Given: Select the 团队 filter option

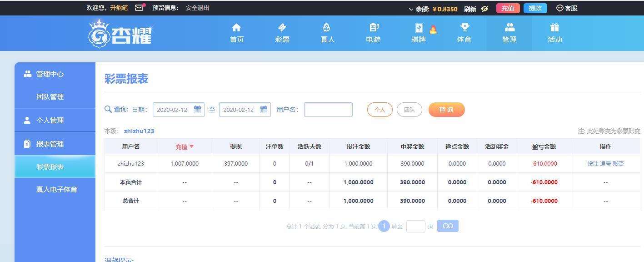Looking at the screenshot, I should pos(409,110).
